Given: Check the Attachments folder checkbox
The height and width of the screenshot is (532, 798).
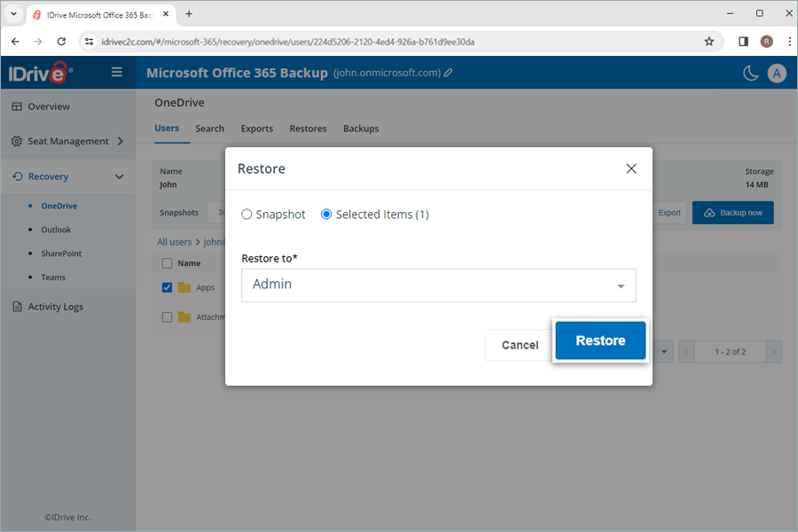Looking at the screenshot, I should point(167,317).
